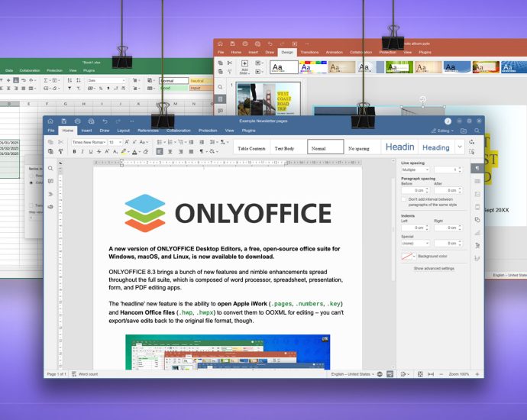Open Times New Roman font dropdown
This screenshot has height=420, width=527.
pyautogui.click(x=89, y=142)
